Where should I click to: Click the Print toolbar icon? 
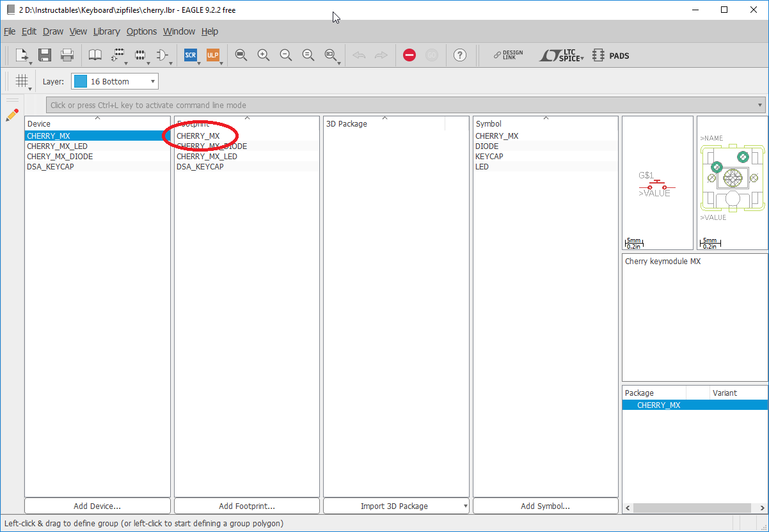point(67,55)
